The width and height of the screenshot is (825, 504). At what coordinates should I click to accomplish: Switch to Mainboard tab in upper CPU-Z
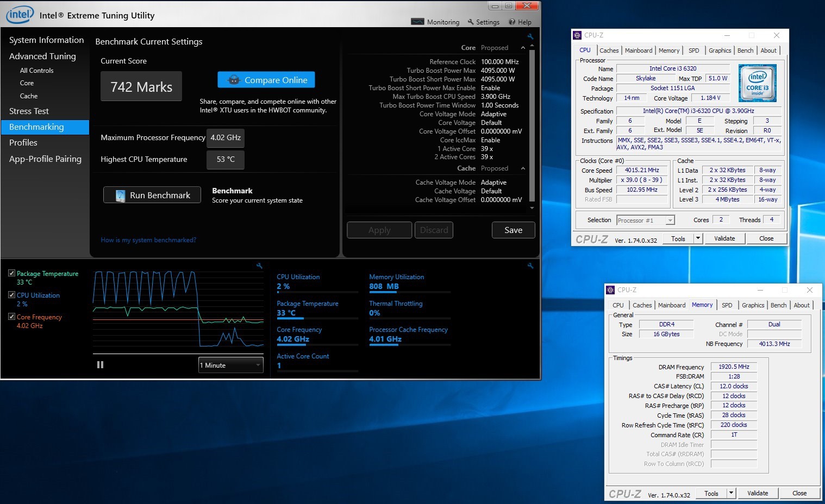[x=639, y=51]
